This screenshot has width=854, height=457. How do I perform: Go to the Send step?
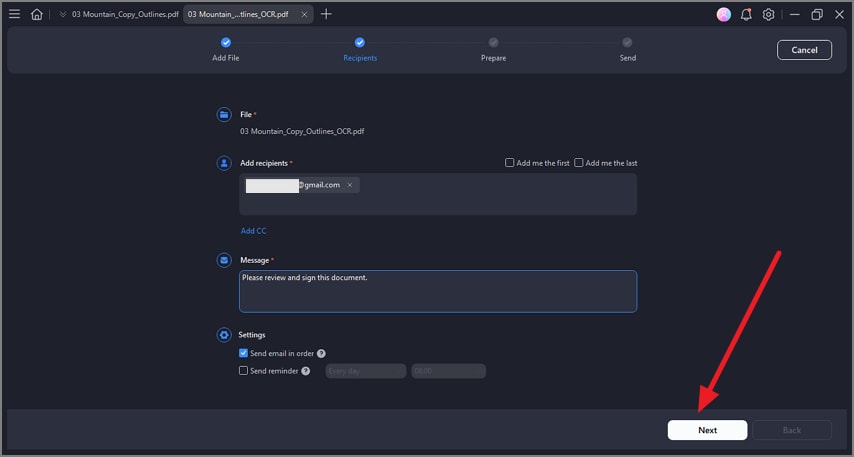(627, 50)
